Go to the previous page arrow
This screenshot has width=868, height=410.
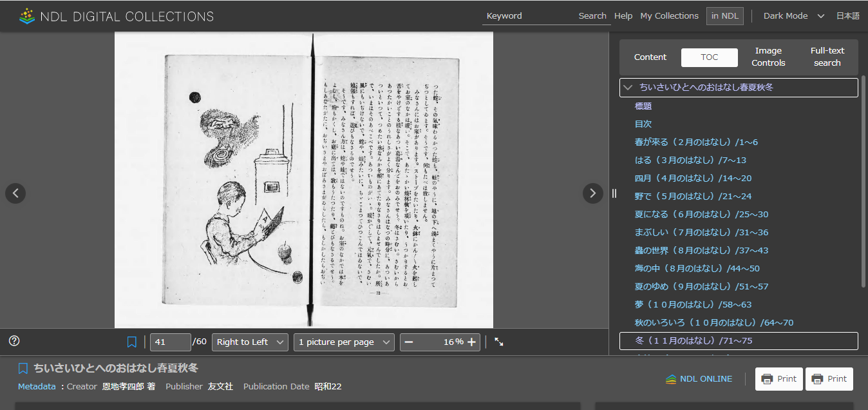tap(15, 193)
